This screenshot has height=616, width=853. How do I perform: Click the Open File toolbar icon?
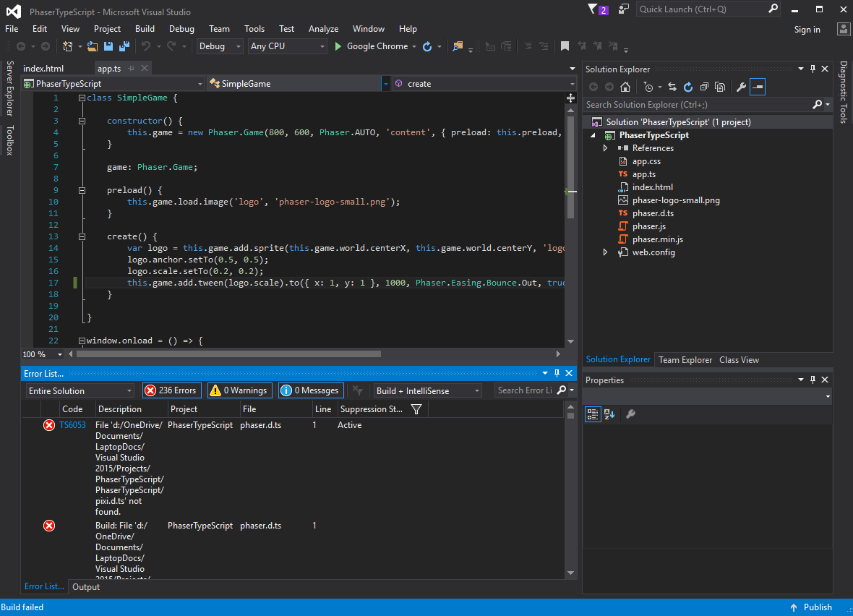[x=93, y=46]
